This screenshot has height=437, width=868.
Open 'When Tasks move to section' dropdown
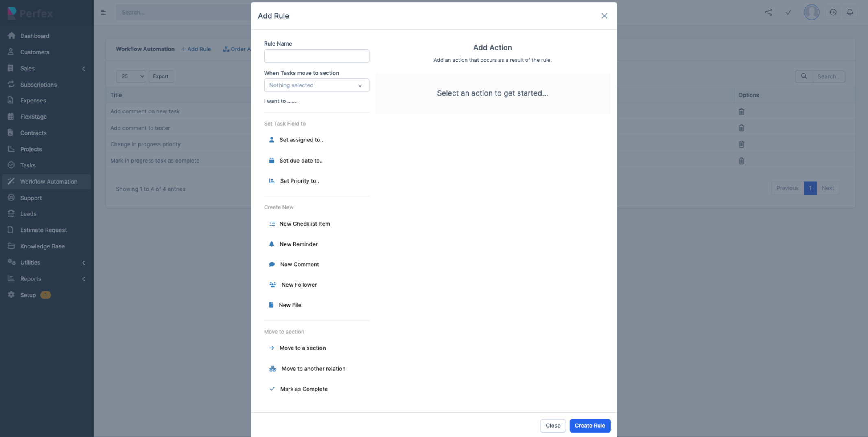tap(316, 85)
